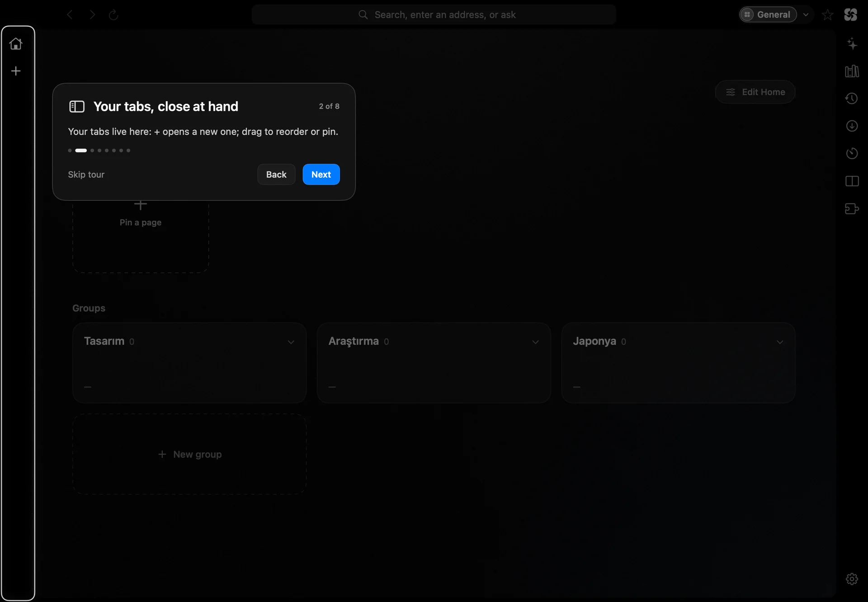Screen dimensions: 868x602
Task: Click Back in the tour popup
Action: point(276,175)
